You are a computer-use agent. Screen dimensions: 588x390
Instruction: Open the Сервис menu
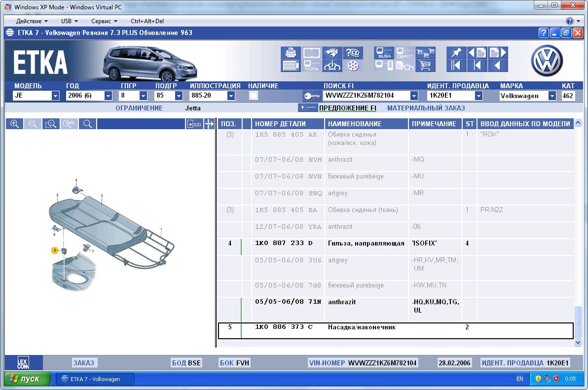(x=104, y=21)
